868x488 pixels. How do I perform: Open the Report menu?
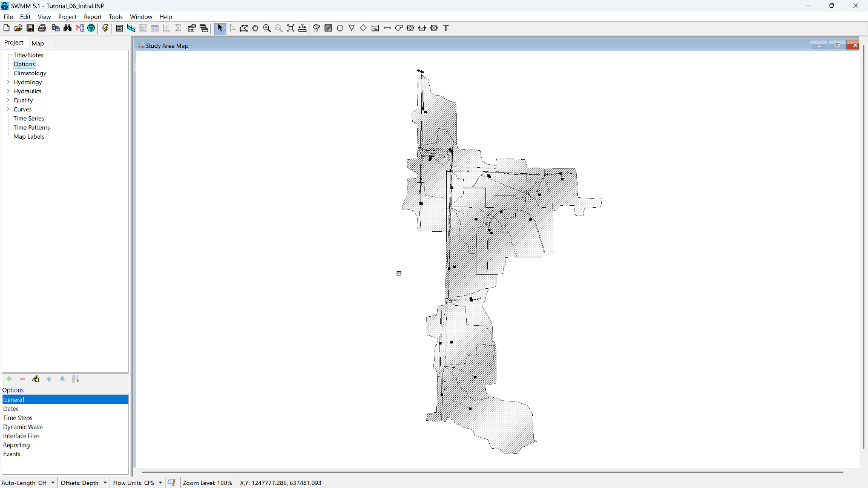(x=93, y=16)
